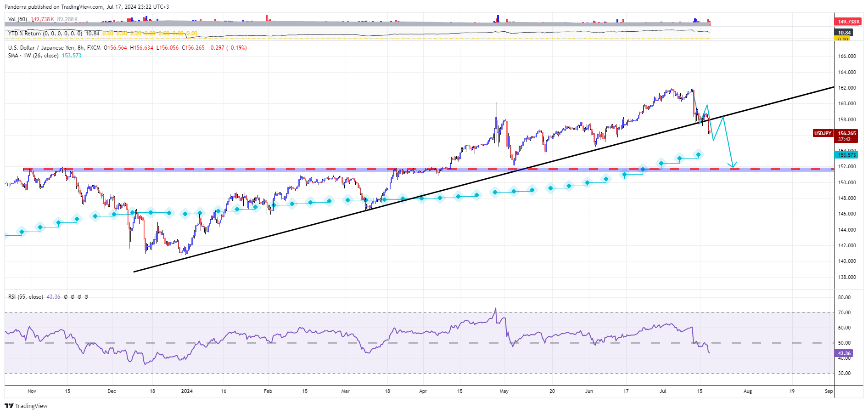Click the -0.297 (-0.19%) change value
Viewport: 868px width, 414px height.
(227, 48)
